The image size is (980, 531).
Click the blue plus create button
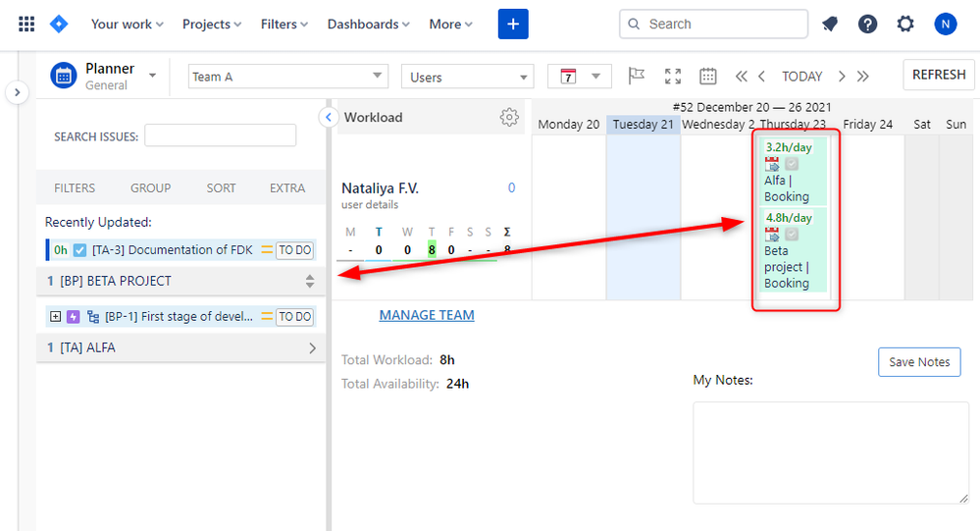513,25
